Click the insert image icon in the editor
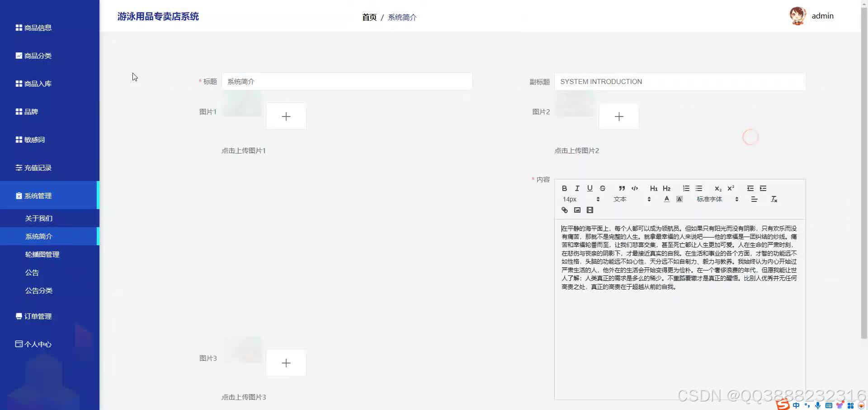The width and height of the screenshot is (868, 410). [577, 210]
